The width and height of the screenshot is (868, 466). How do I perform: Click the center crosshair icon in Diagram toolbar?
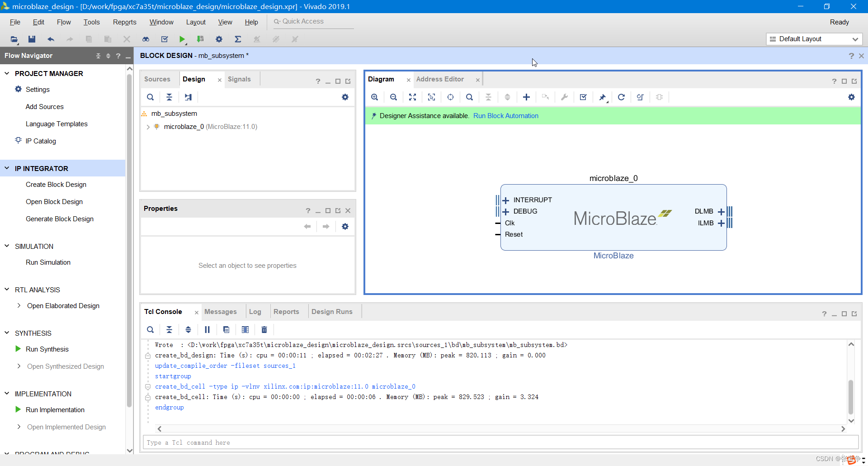pos(451,97)
